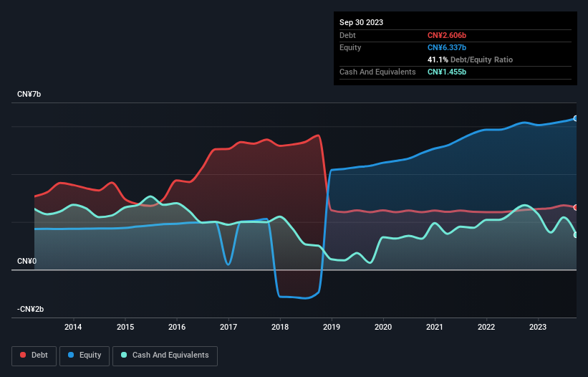Click the Sep 30 2023 tooltip date
Viewport: 588px width, 377px height.
tap(361, 22)
